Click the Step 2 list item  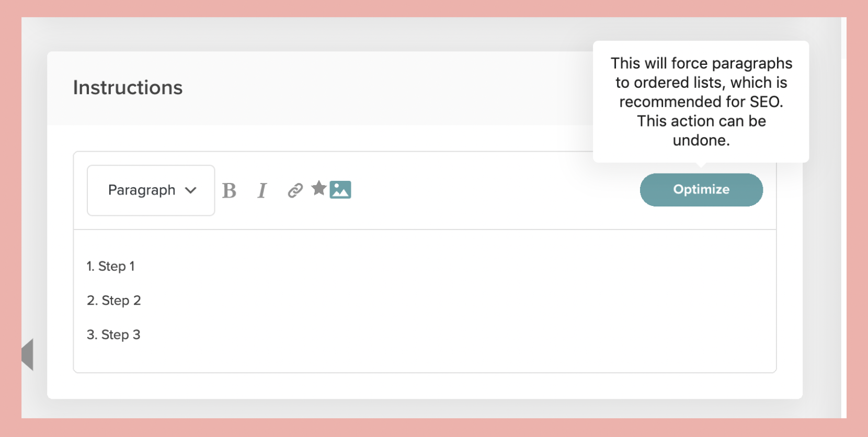121,301
